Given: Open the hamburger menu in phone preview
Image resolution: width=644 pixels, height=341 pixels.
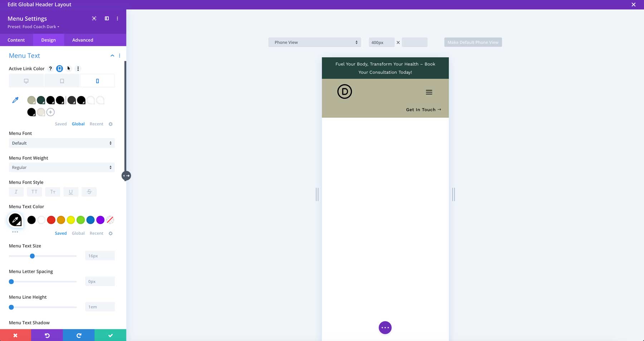Looking at the screenshot, I should pos(429,92).
